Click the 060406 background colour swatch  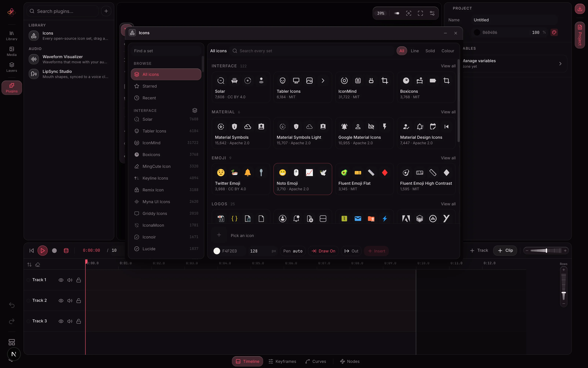click(x=477, y=32)
